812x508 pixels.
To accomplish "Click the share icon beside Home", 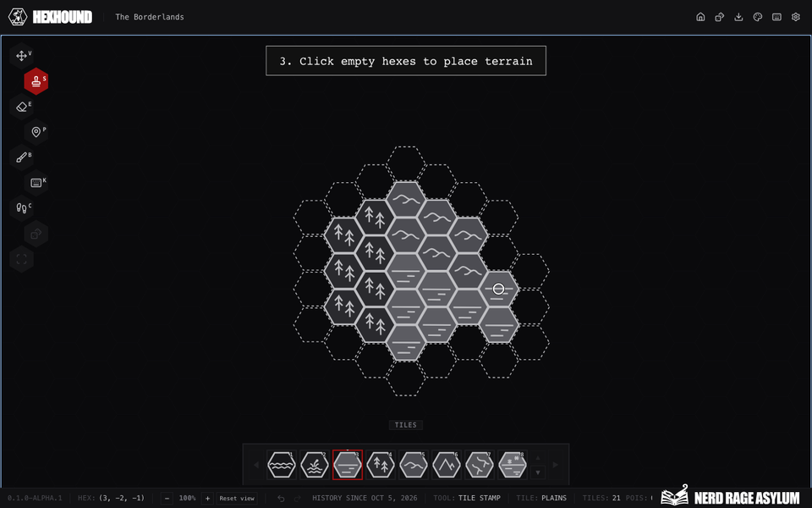I will point(720,17).
